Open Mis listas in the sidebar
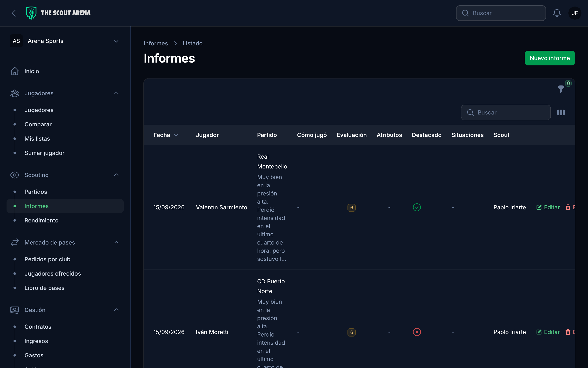 [65, 139]
